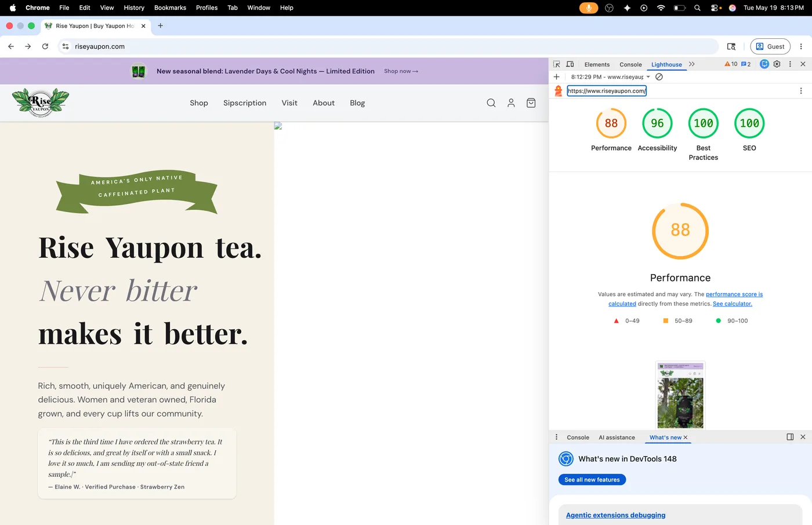Close the DevTools drawer

pos(803,437)
